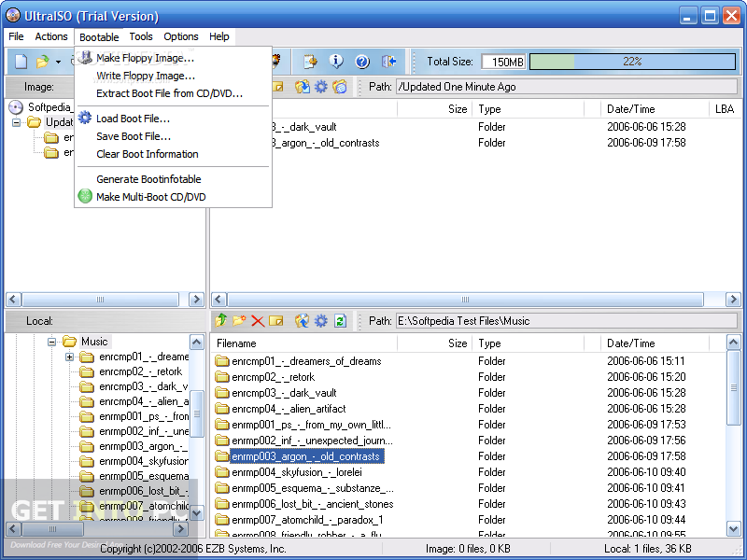Select enrmp002_inf_-_une tree item
This screenshot has height=560, width=747.
(144, 431)
